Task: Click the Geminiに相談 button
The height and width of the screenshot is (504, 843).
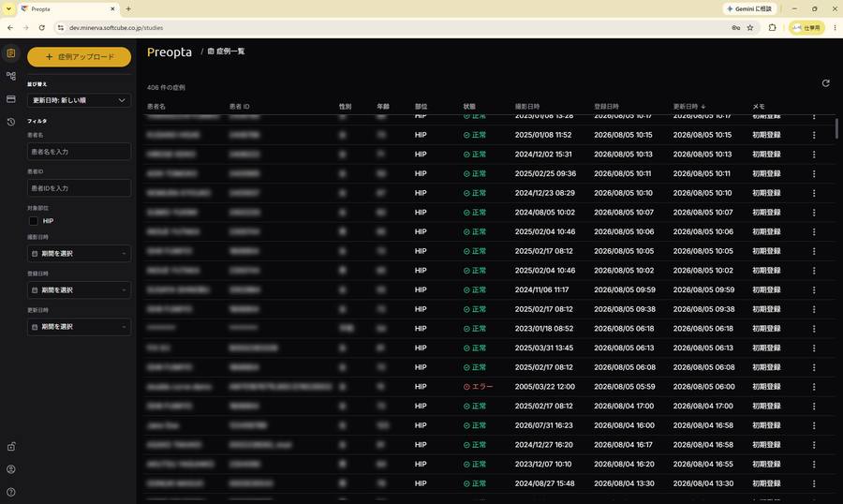Action: point(749,8)
